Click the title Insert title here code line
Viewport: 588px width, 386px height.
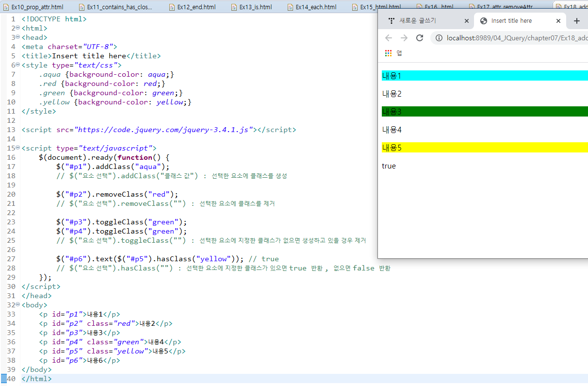pyautogui.click(x=91, y=56)
